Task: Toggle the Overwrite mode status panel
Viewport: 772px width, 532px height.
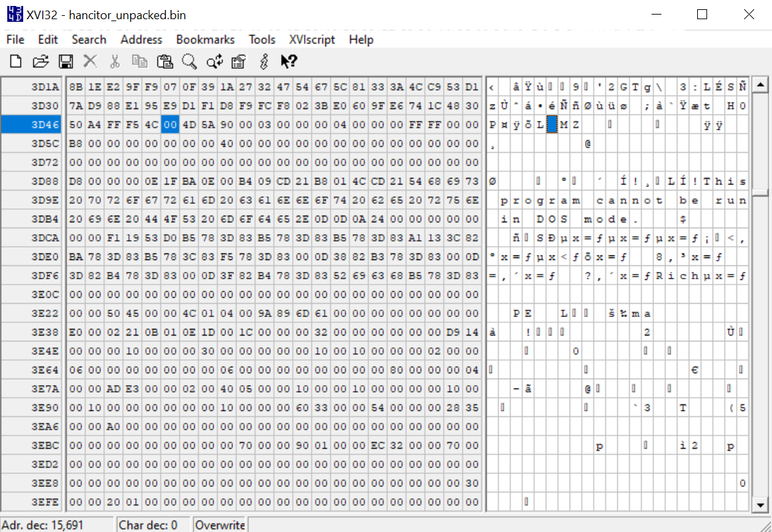Action: pyautogui.click(x=220, y=525)
